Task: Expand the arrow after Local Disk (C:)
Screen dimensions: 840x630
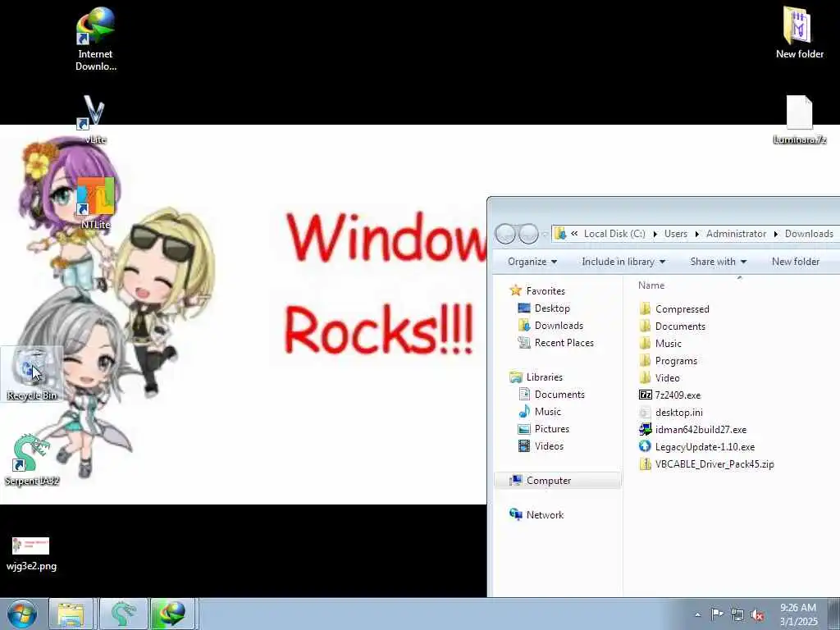Action: click(x=655, y=234)
